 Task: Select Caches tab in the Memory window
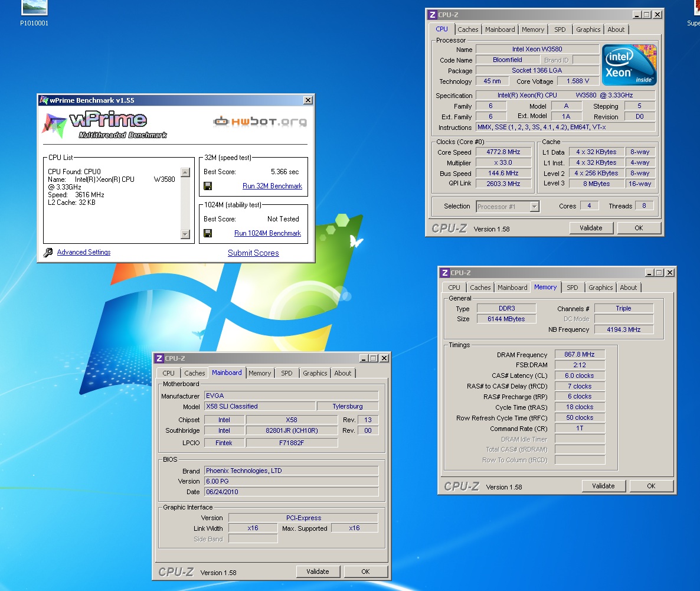point(480,288)
